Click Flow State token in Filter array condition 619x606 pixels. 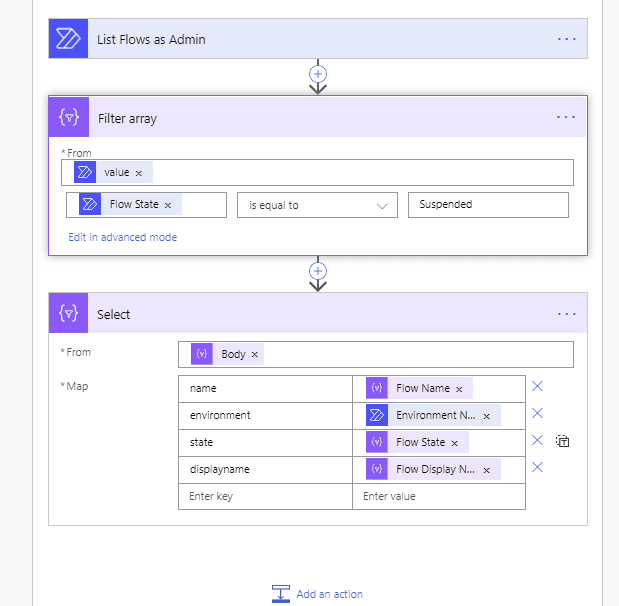point(130,205)
